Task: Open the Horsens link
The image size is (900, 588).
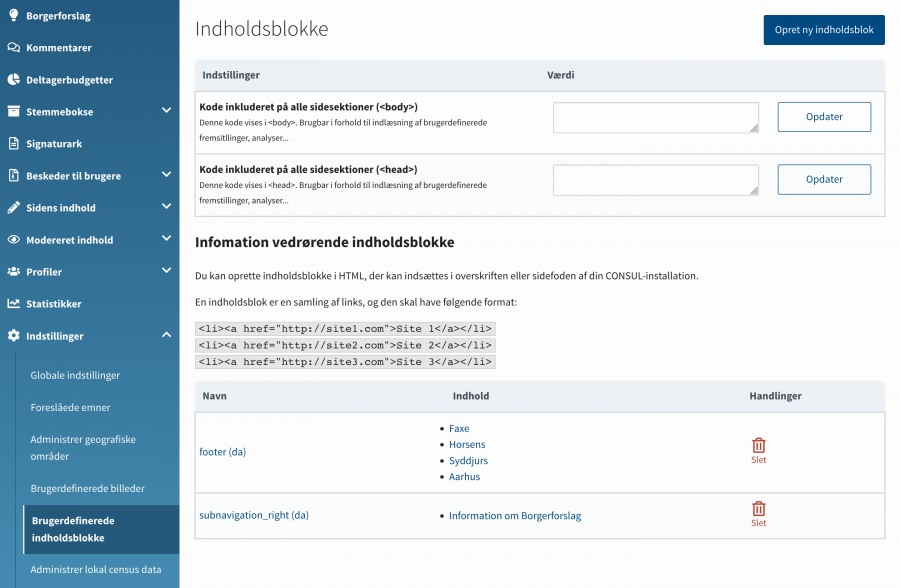Action: [467, 444]
